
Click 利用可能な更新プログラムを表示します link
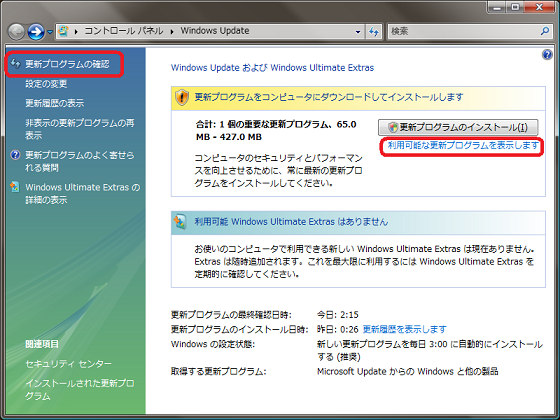point(463,146)
